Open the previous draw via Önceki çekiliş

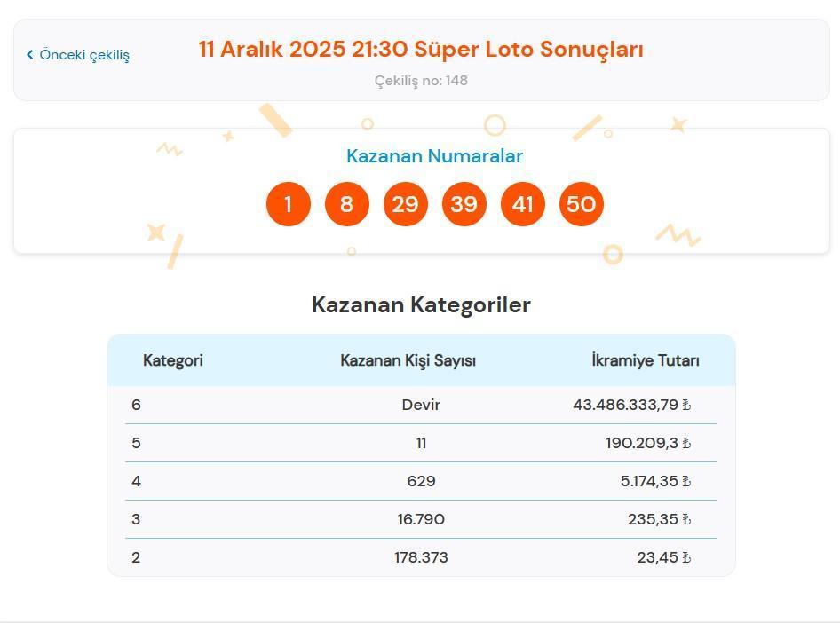pos(85,54)
